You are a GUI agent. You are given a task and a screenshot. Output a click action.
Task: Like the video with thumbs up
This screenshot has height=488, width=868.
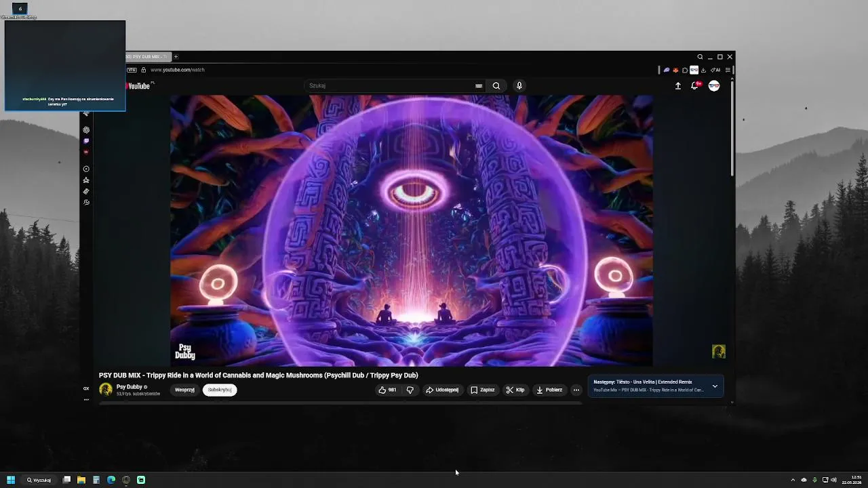[387, 390]
